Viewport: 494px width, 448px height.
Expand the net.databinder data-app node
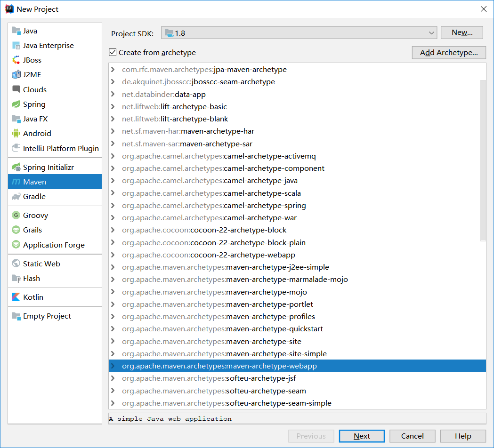(x=113, y=94)
